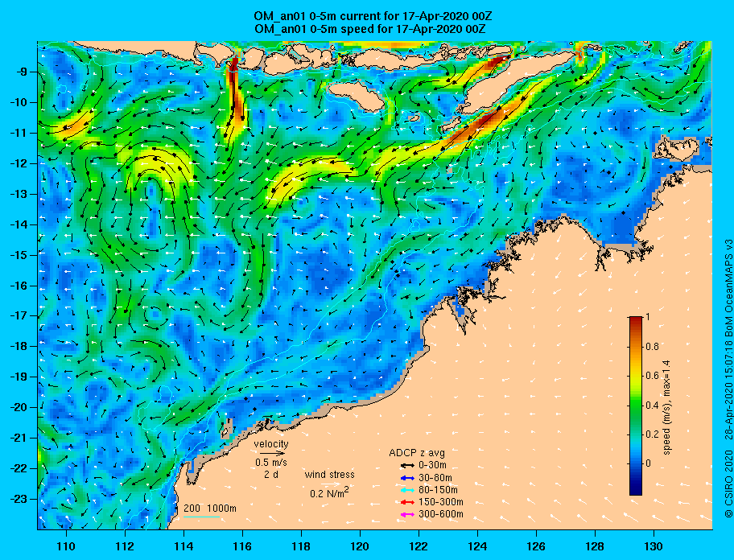Click the colorbar tick label '0.4'

pyautogui.click(x=652, y=406)
